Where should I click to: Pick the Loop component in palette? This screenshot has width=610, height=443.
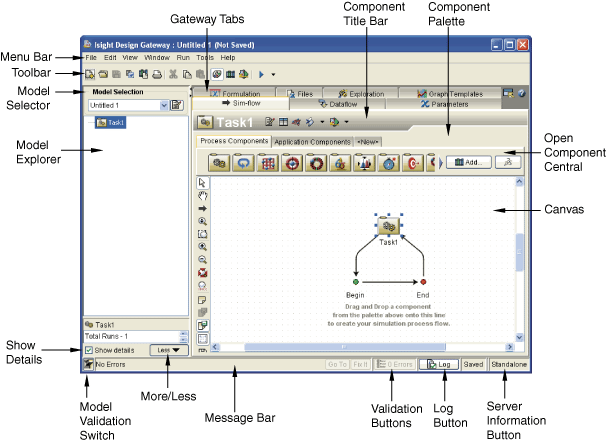coord(244,163)
